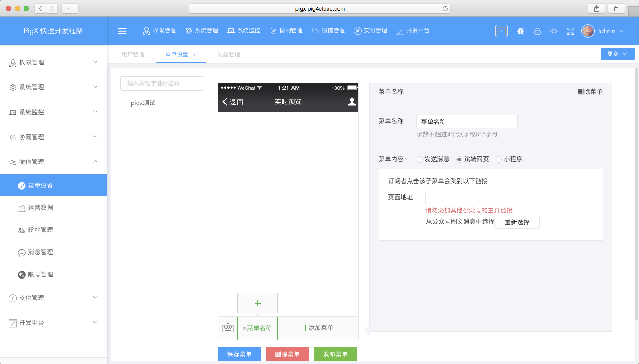This screenshot has height=364, width=639.
Task: Click the red 删除菜单 button
Action: click(287, 354)
